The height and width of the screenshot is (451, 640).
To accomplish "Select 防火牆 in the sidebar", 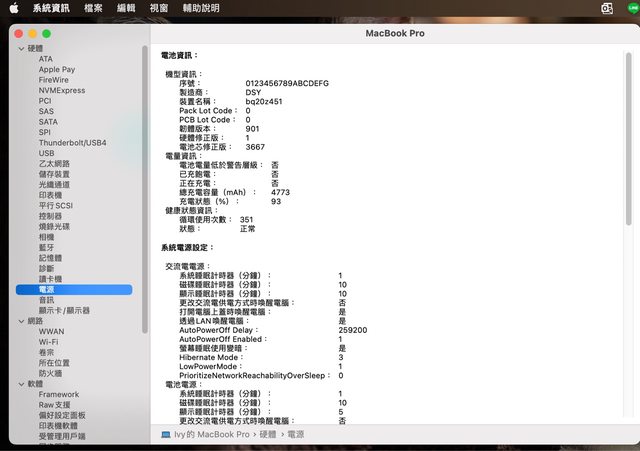I will click(x=50, y=373).
